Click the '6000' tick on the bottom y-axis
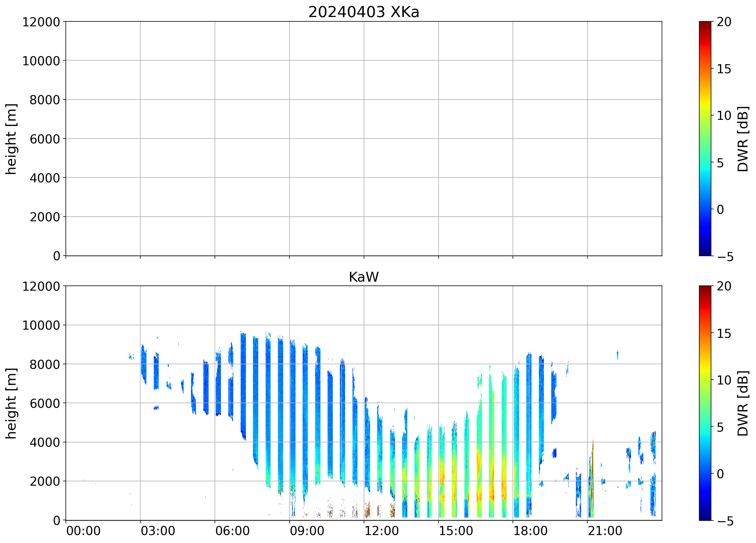The width and height of the screenshot is (756, 543). tap(45, 403)
